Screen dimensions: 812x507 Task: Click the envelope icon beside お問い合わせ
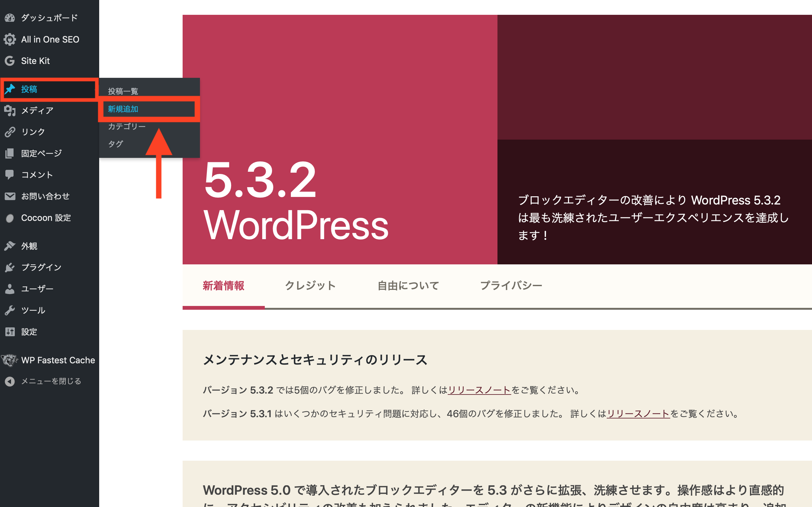[x=10, y=196]
